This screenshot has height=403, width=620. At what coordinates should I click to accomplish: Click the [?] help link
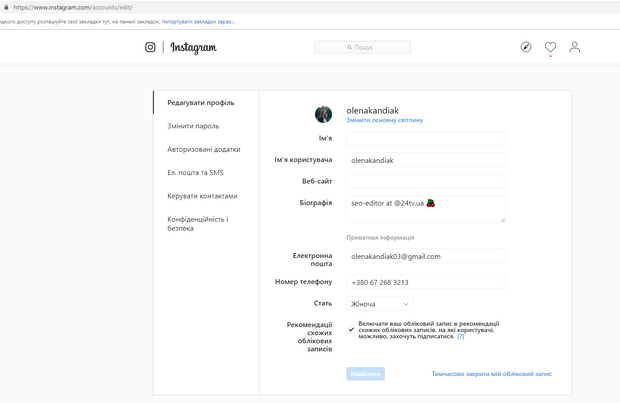461,337
